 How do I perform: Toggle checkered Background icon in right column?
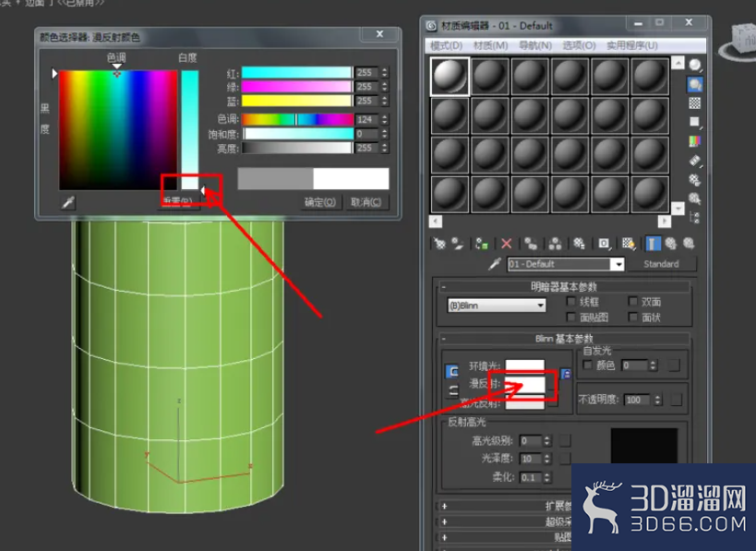(695, 102)
